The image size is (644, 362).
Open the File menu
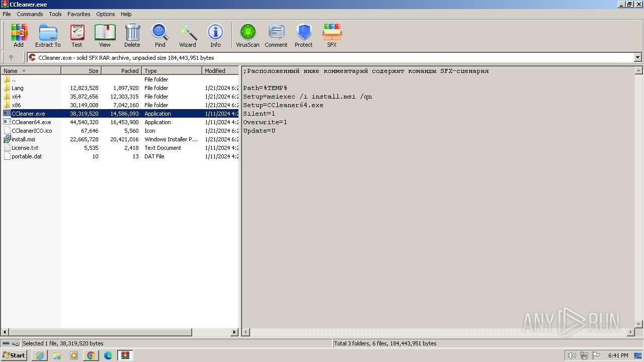(7, 14)
